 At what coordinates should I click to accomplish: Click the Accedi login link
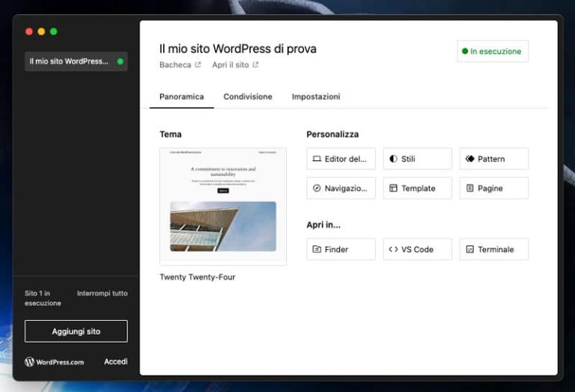116,361
